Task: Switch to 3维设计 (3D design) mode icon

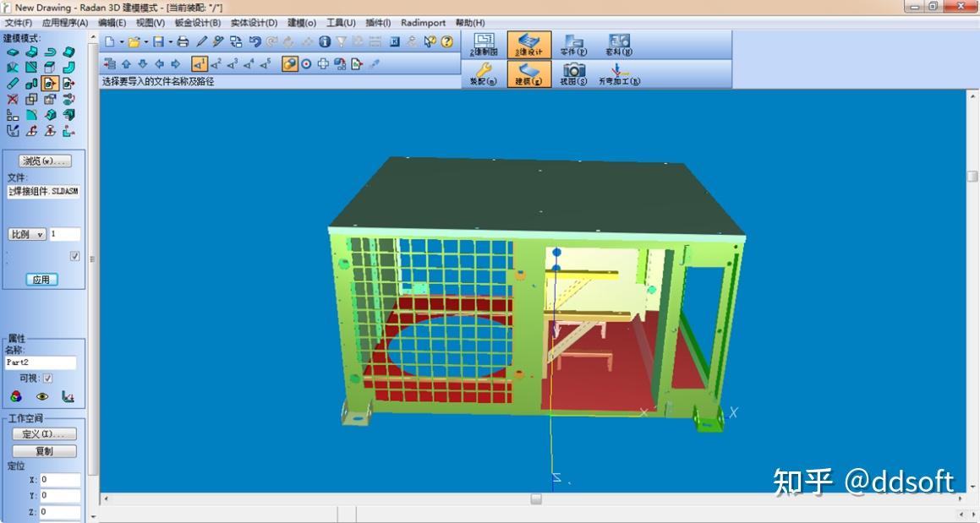Action: tap(528, 44)
